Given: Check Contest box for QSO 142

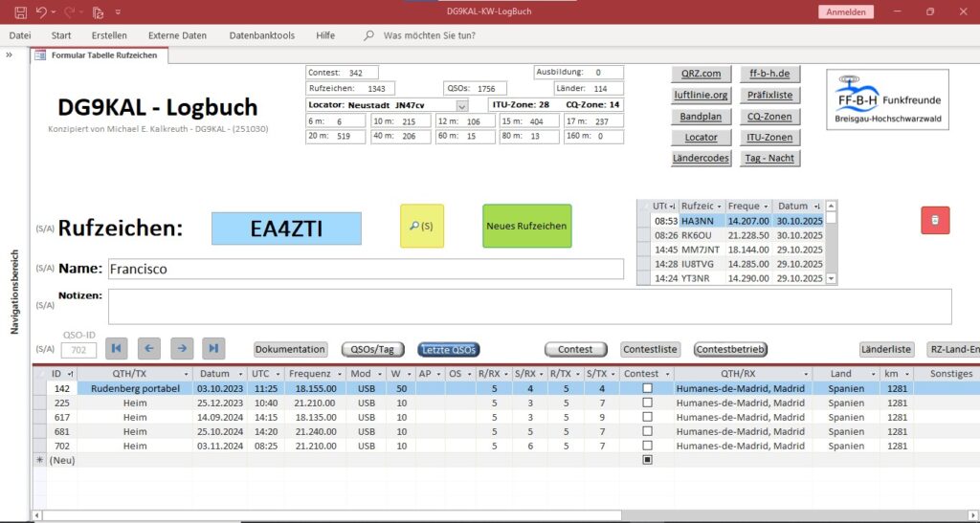Looking at the screenshot, I should point(647,389).
